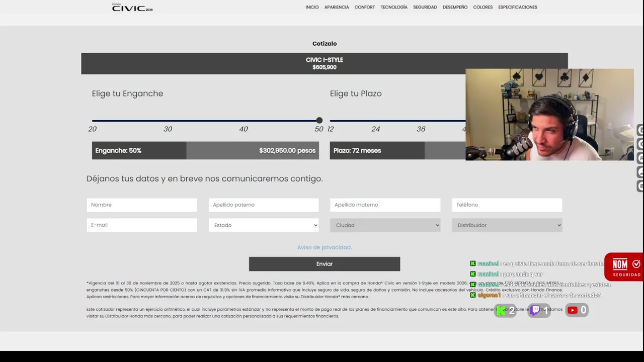
Task: Click the NOM Seguridad badge
Action: (624, 266)
